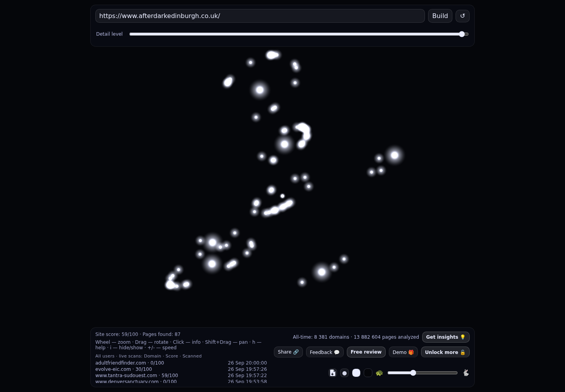Click the turtle slow-speed icon
Viewport: 565px width, 392px height.
click(x=379, y=373)
